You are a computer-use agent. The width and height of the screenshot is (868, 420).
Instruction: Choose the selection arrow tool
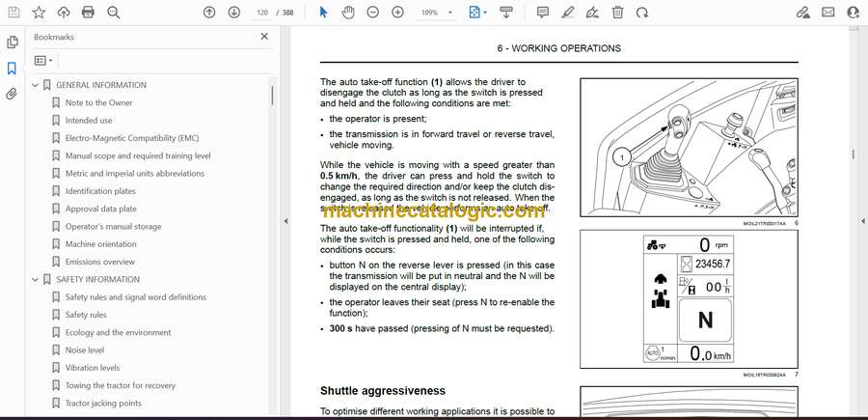coord(323,13)
